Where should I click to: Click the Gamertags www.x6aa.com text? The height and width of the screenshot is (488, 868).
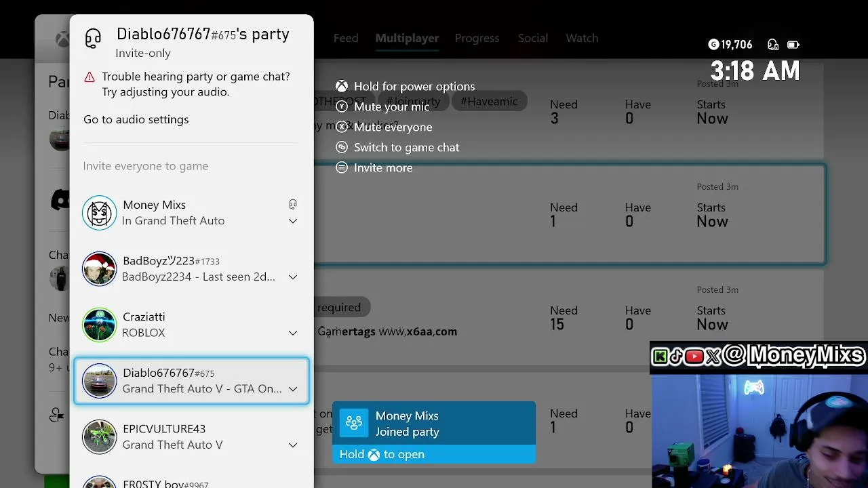pyautogui.click(x=387, y=331)
